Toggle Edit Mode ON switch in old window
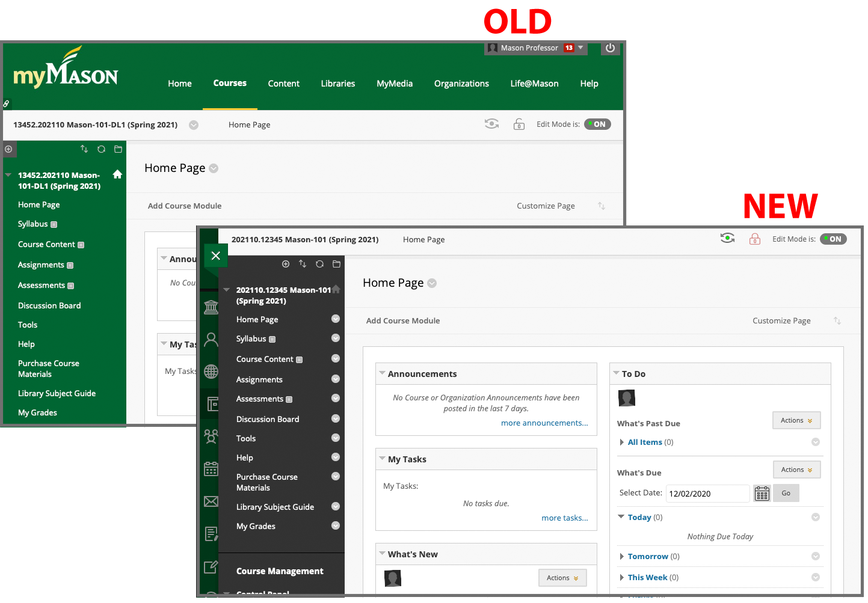 [x=597, y=124]
